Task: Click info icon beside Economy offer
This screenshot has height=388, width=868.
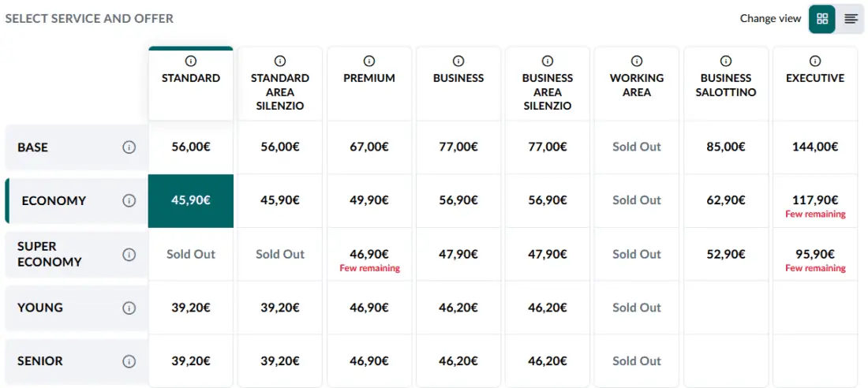Action: tap(129, 200)
